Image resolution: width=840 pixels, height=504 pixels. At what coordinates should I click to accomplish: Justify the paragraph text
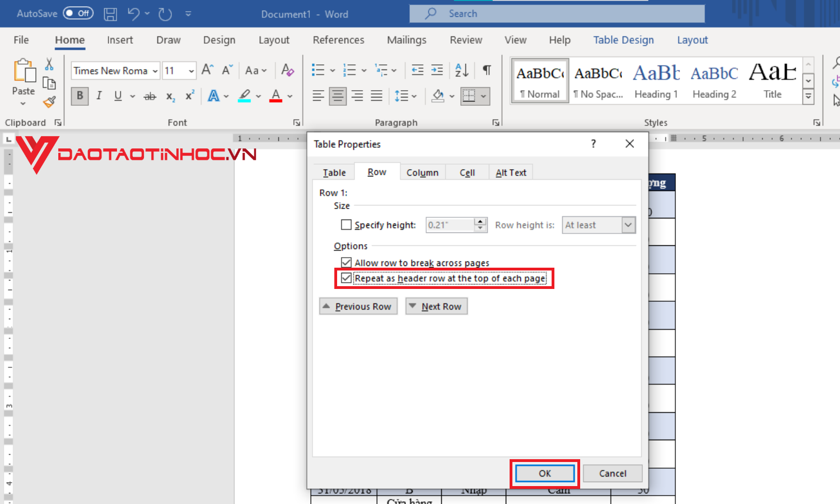(377, 96)
